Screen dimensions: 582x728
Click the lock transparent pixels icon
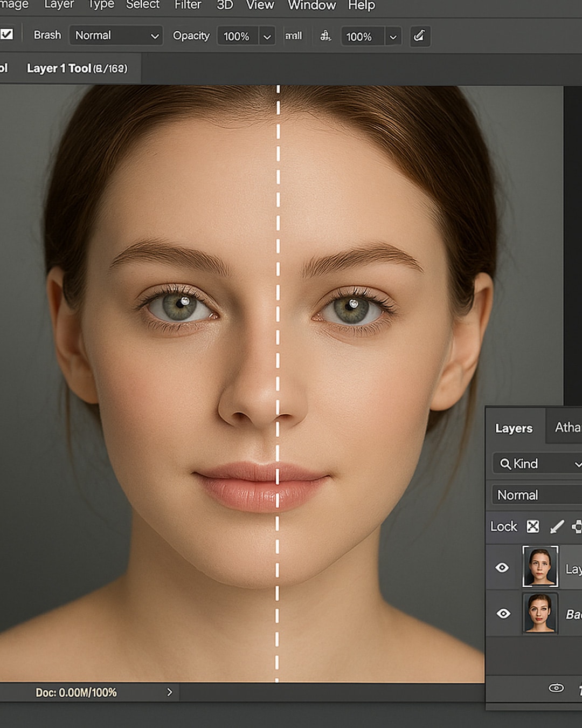532,526
